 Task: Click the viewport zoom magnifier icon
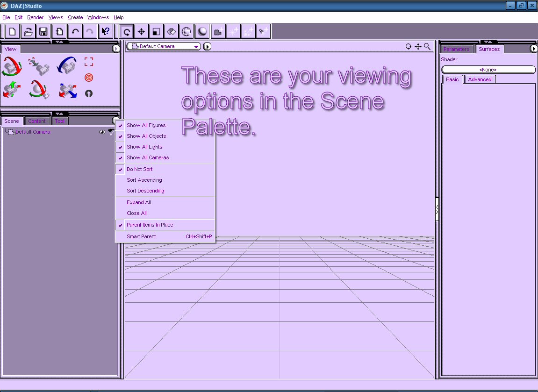[x=427, y=46]
